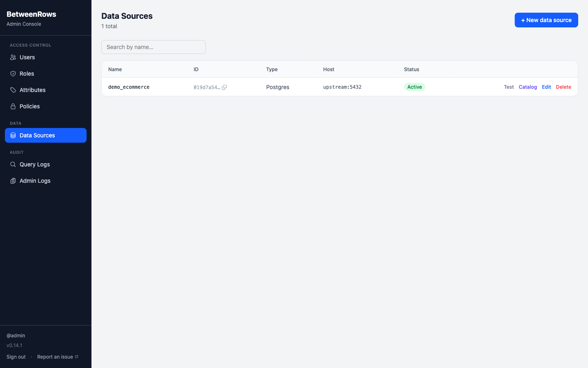Sign out of the admin console

click(x=16, y=356)
